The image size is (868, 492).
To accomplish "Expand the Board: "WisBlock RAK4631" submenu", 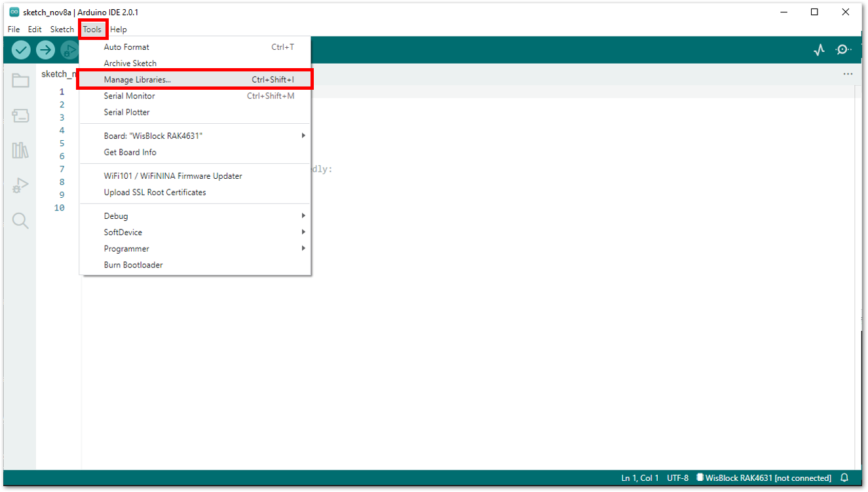I will (195, 136).
